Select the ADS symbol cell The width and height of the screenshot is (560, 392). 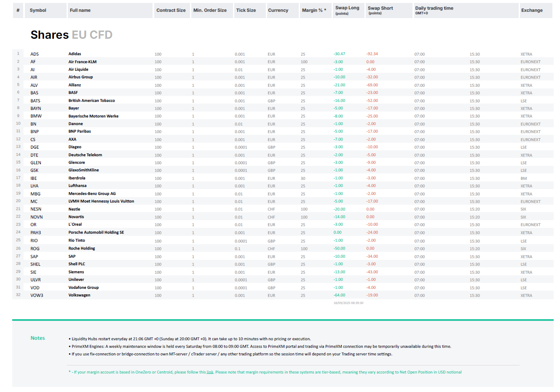point(35,54)
